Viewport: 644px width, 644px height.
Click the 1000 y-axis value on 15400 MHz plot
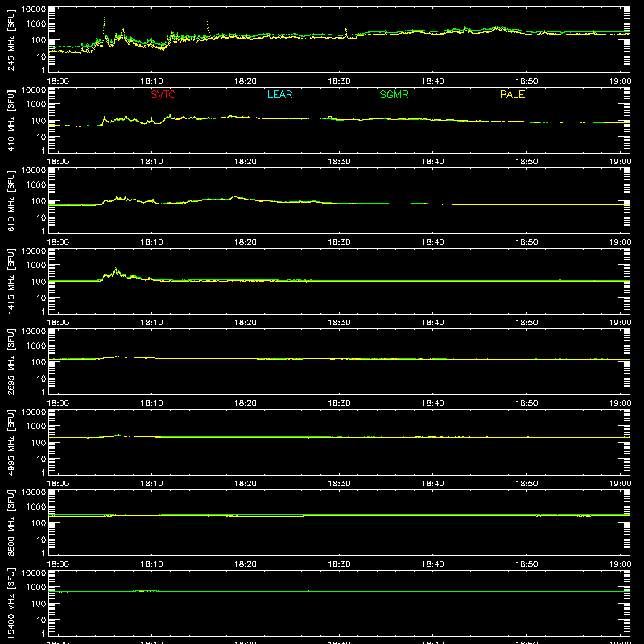[36, 588]
